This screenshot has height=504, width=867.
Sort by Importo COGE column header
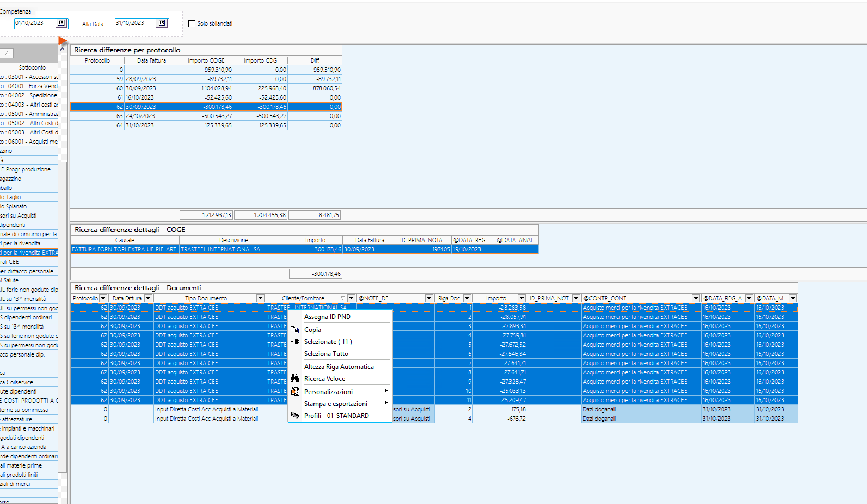pyautogui.click(x=206, y=60)
